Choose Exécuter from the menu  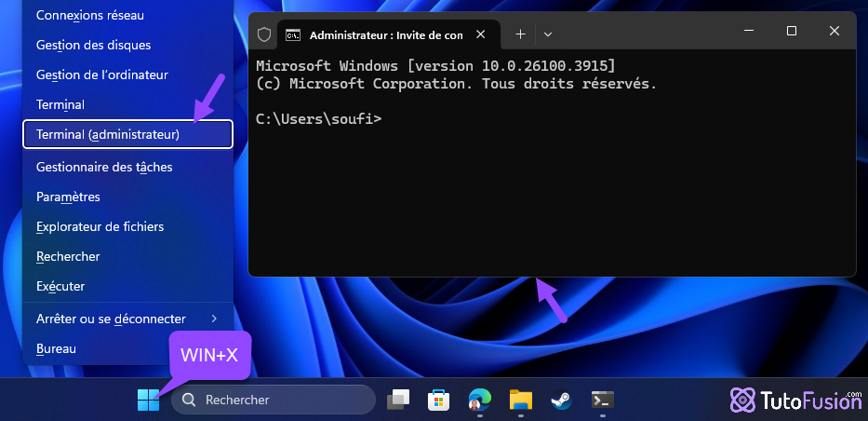pyautogui.click(x=127, y=286)
